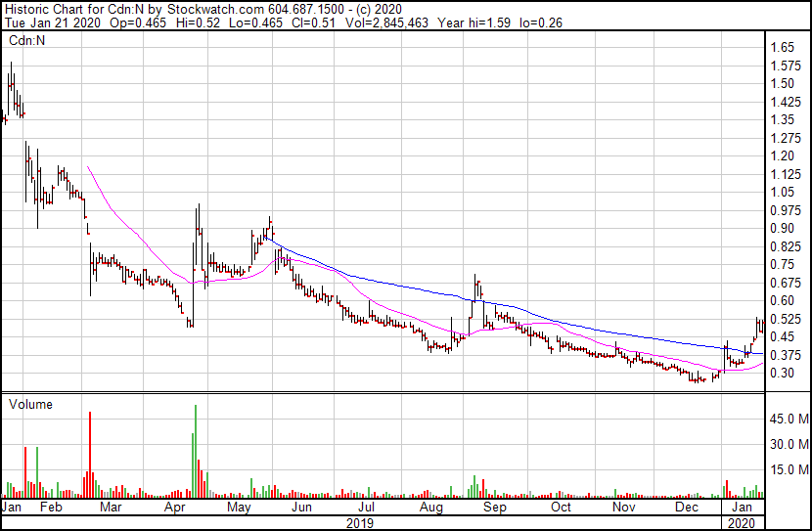Screen dimensions: 812x531
Task: Click the 1.275 price axis label
Action: (786, 138)
